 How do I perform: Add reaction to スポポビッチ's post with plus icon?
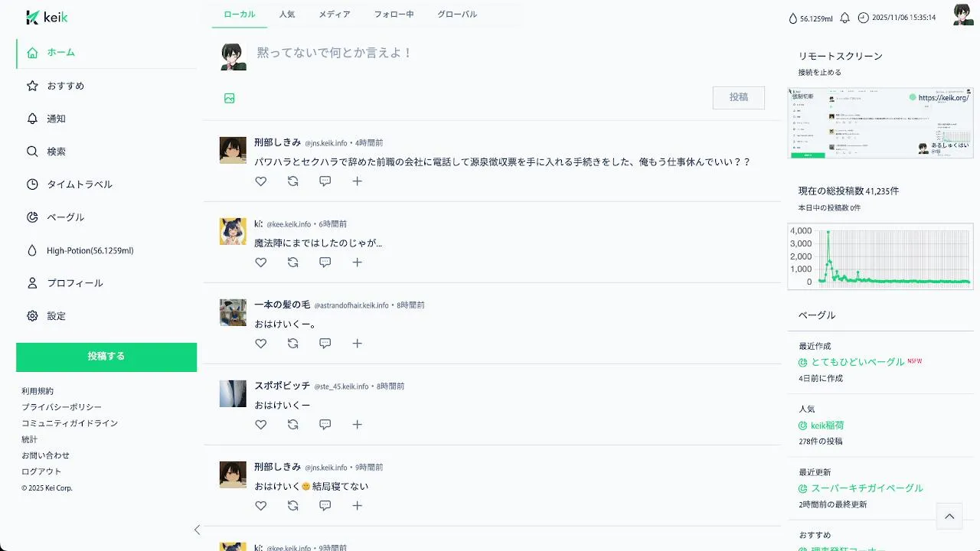click(357, 425)
